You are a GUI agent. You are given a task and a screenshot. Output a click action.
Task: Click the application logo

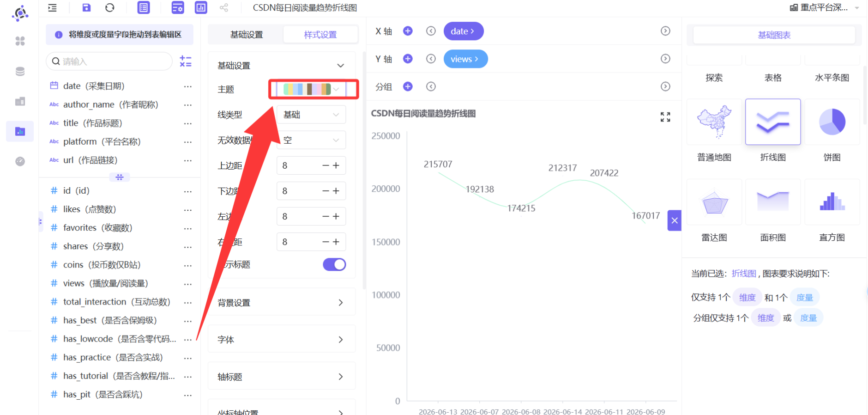coord(20,13)
